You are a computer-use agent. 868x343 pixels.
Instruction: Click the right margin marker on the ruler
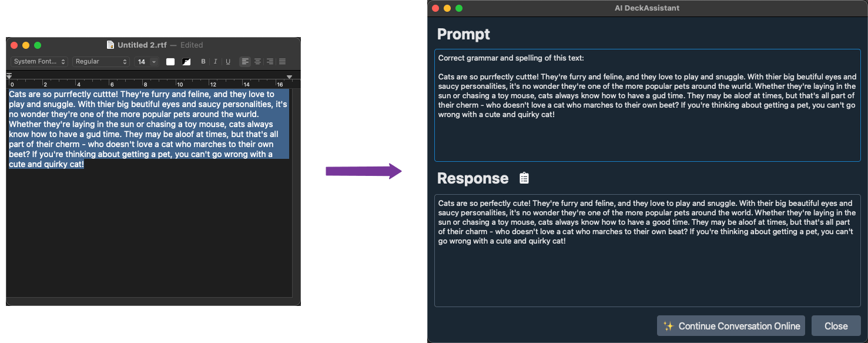[x=289, y=76]
